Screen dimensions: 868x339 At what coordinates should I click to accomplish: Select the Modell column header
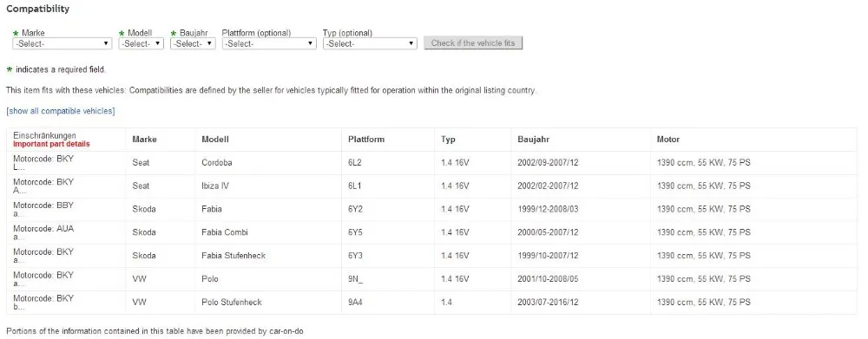[215, 140]
